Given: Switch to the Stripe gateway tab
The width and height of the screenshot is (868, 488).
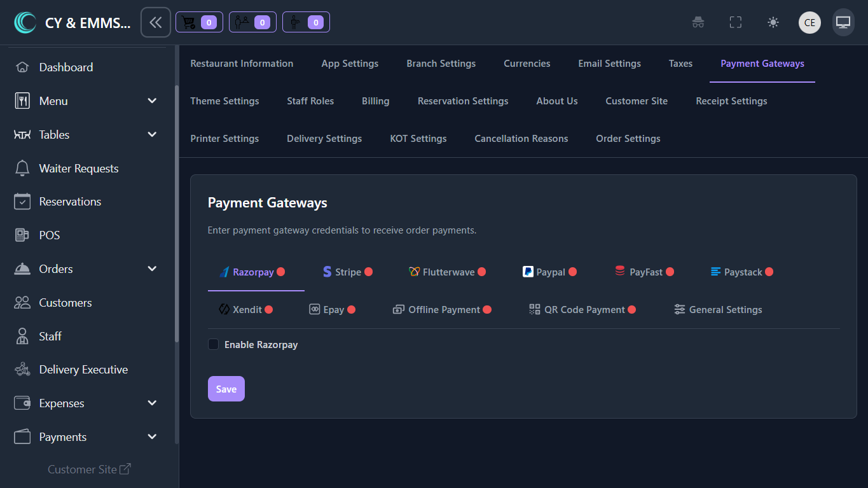Looking at the screenshot, I should [347, 272].
